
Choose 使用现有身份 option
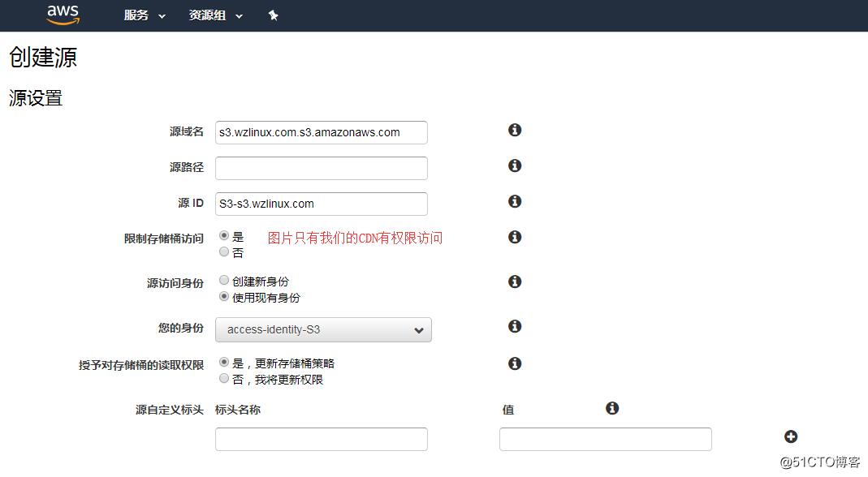224,297
